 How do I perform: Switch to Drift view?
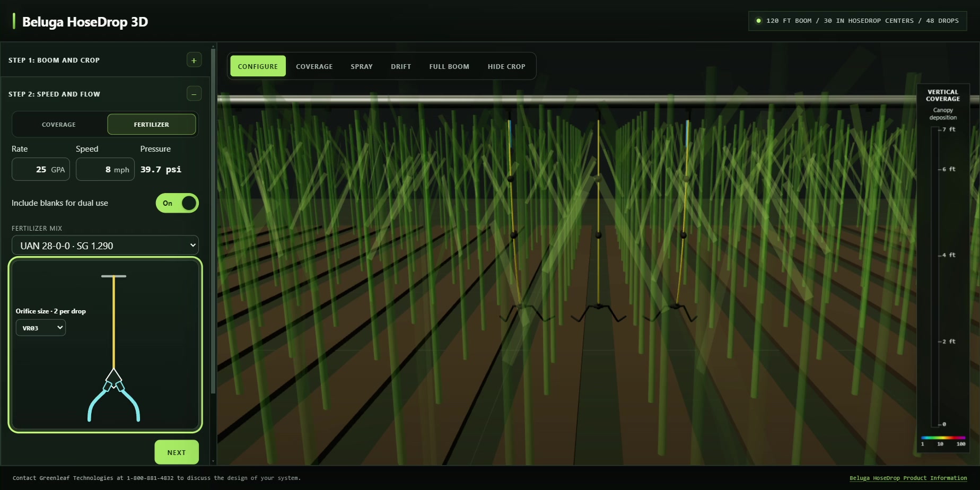pyautogui.click(x=401, y=66)
